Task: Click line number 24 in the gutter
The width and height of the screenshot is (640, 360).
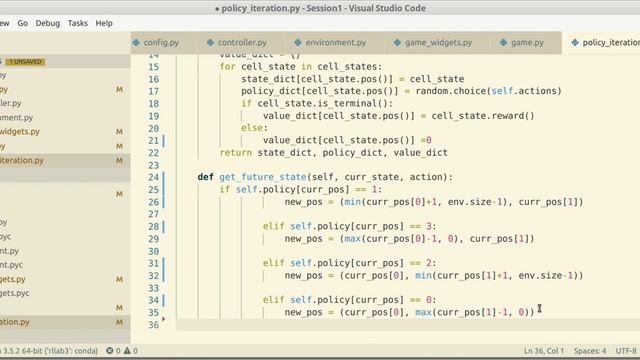Action: tap(153, 177)
